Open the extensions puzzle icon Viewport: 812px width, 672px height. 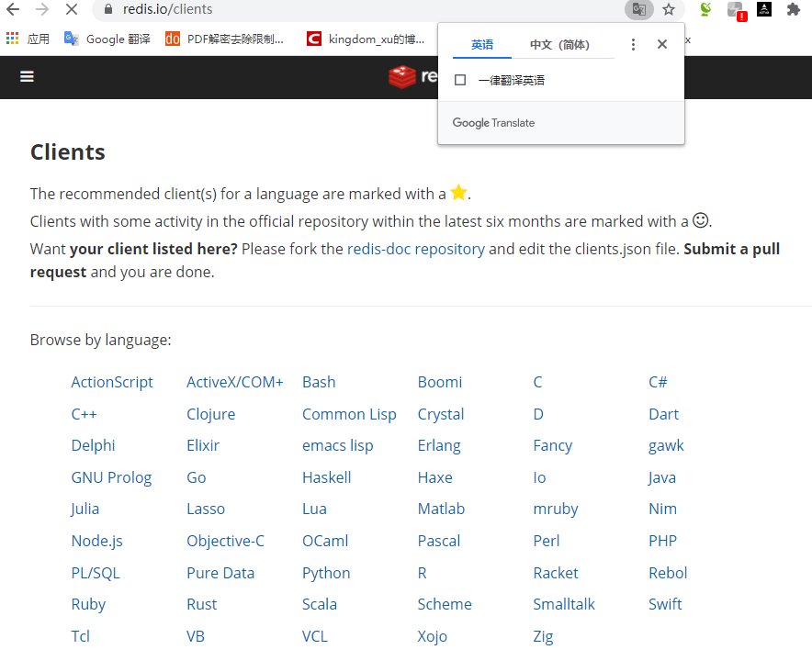(x=793, y=9)
